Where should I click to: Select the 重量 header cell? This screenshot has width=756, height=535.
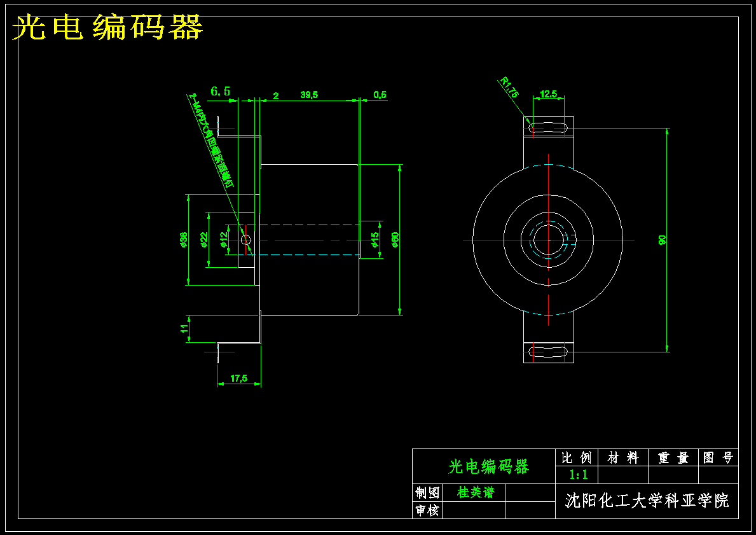673,458
